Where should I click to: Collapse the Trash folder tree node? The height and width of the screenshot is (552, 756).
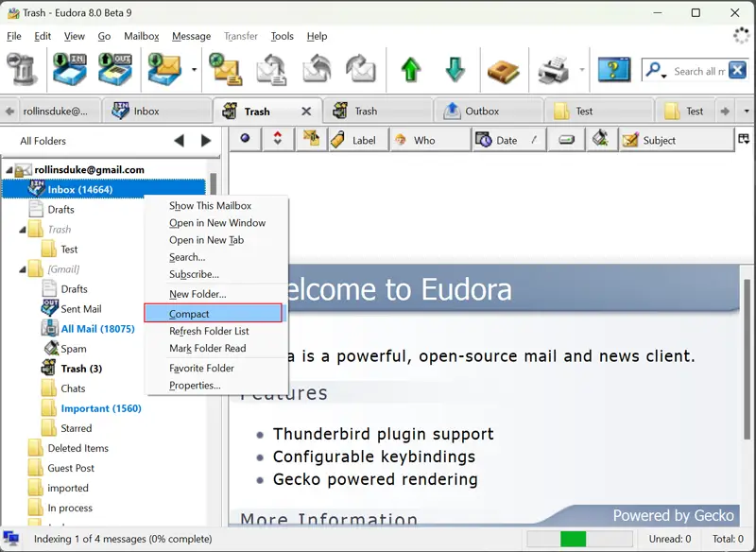22,230
